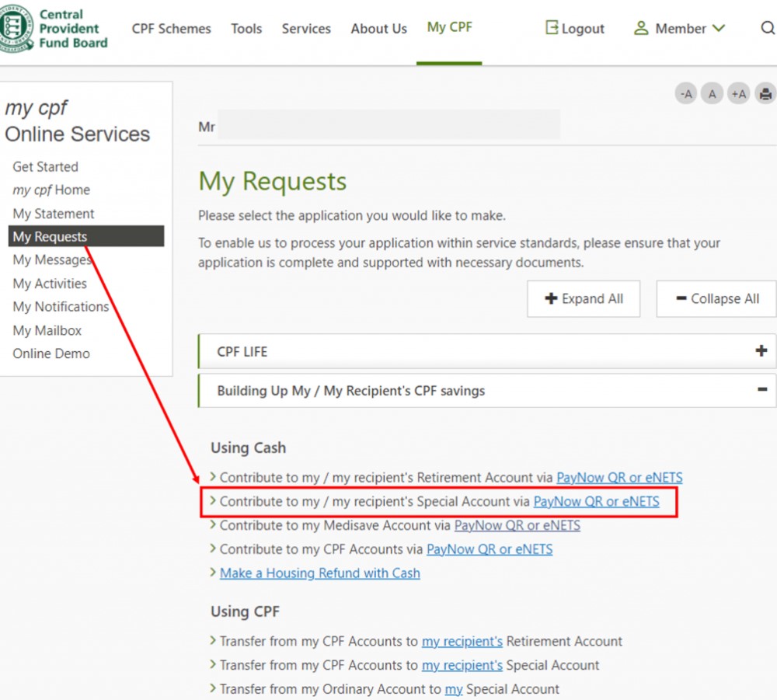Open the CPF Schemes menu
The width and height of the screenshot is (777, 700).
click(171, 29)
